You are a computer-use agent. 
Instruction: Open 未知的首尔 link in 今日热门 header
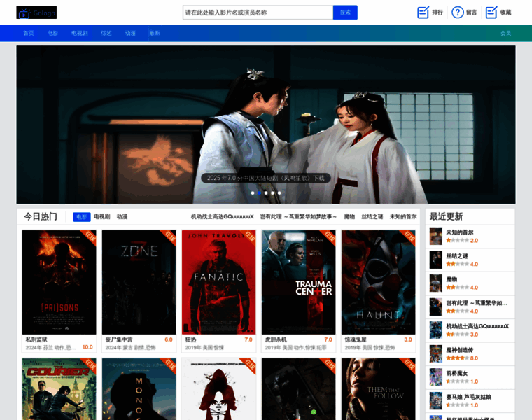(x=403, y=217)
